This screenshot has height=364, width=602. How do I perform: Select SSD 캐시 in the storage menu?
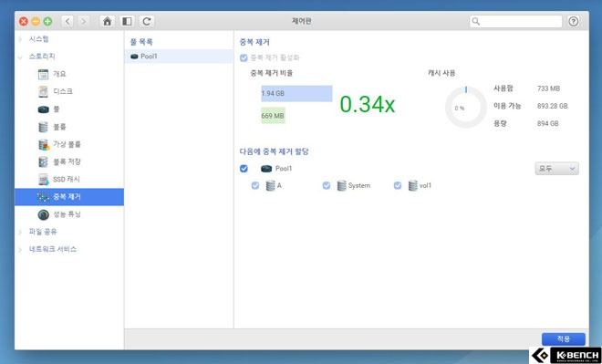[x=66, y=180]
